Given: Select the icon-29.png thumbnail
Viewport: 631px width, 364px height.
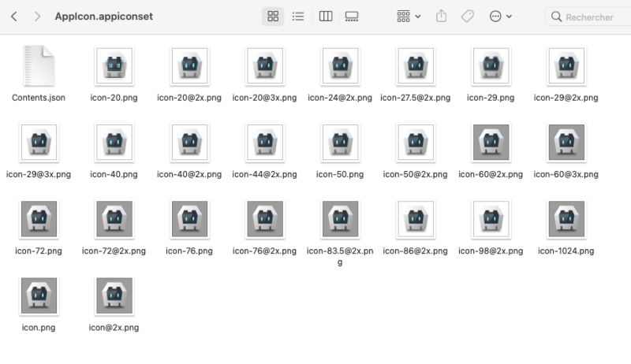Looking at the screenshot, I should pyautogui.click(x=491, y=66).
